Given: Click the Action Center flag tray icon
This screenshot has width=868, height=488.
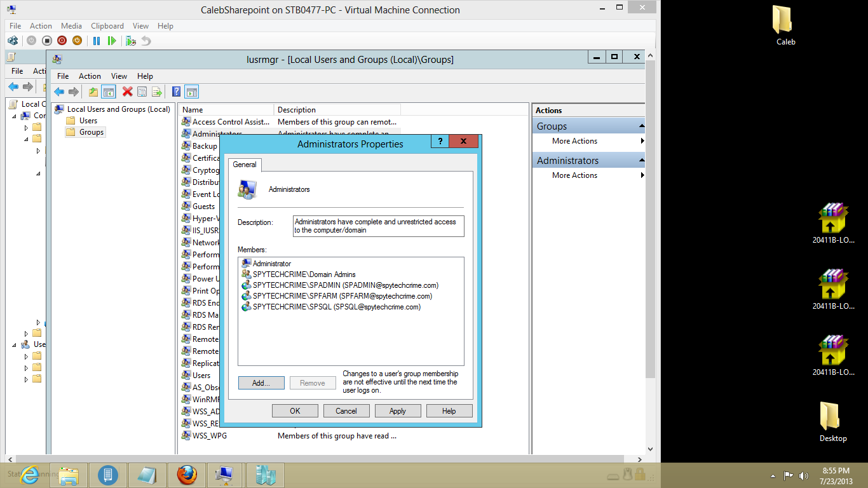Looking at the screenshot, I should pyautogui.click(x=788, y=475).
